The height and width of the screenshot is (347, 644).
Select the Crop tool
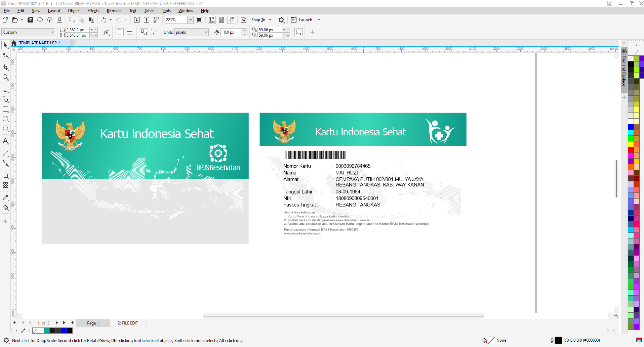pos(5,68)
